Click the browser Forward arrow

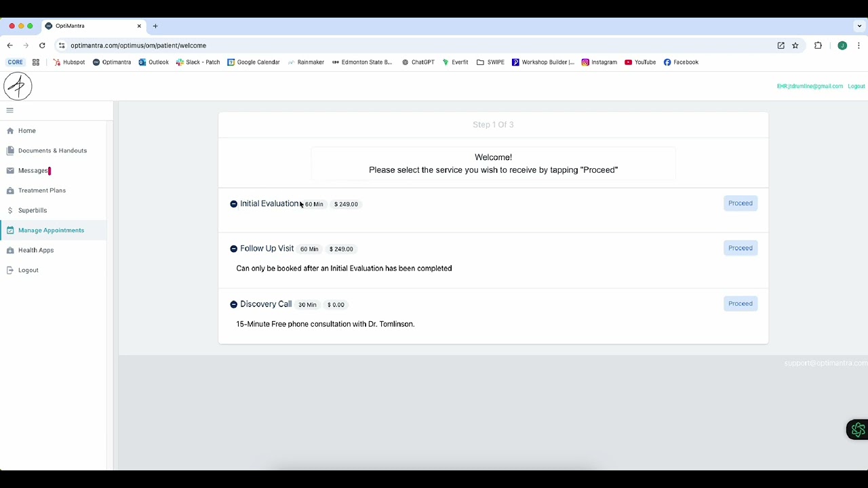(26, 45)
